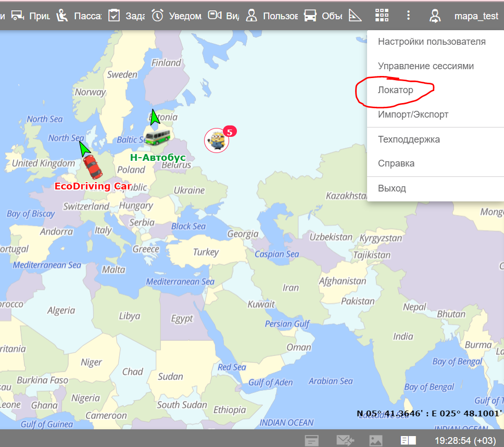Viewport: 504px width, 447px height.
Task: Click the minion cluster marker with badge 5
Action: pyautogui.click(x=217, y=141)
